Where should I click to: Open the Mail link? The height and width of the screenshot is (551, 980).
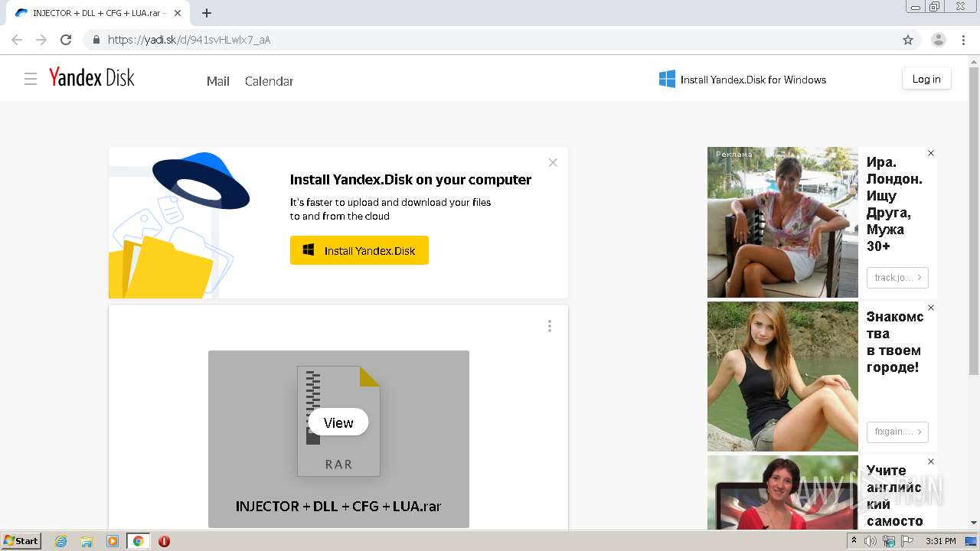point(218,81)
